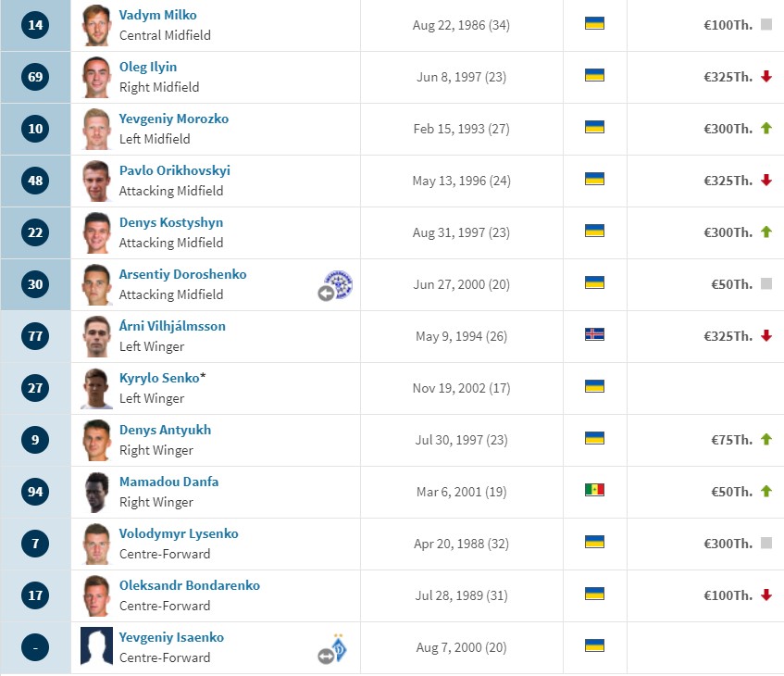Click Kyrylo Senko's player photo
Viewport: 784px width, 676px height.
pyautogui.click(x=96, y=388)
